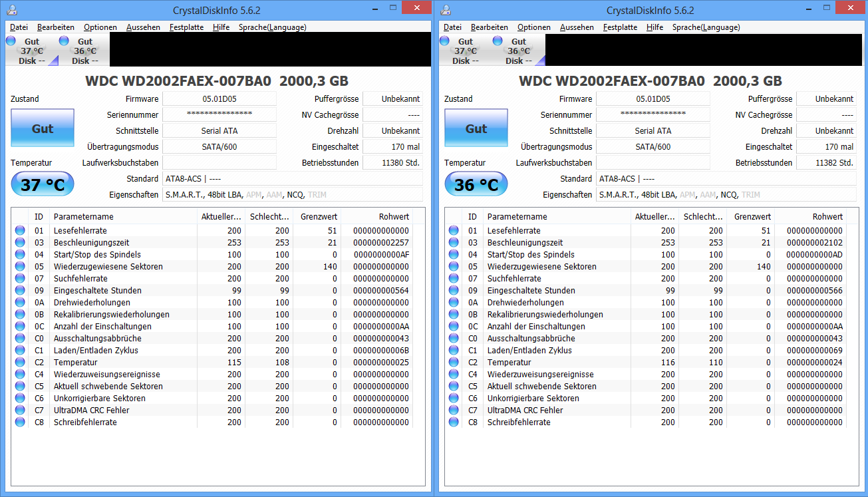Click CrystalDiskInfo app icon in left title bar

point(12,10)
